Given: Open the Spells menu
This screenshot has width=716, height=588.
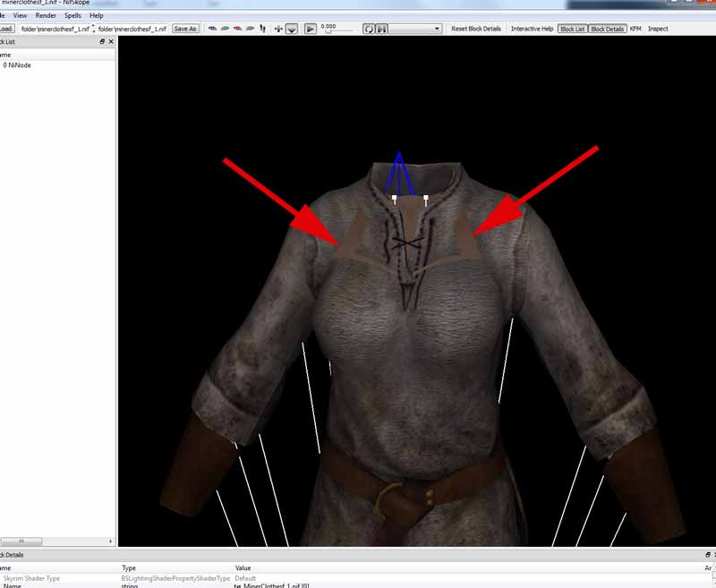Looking at the screenshot, I should (72, 15).
